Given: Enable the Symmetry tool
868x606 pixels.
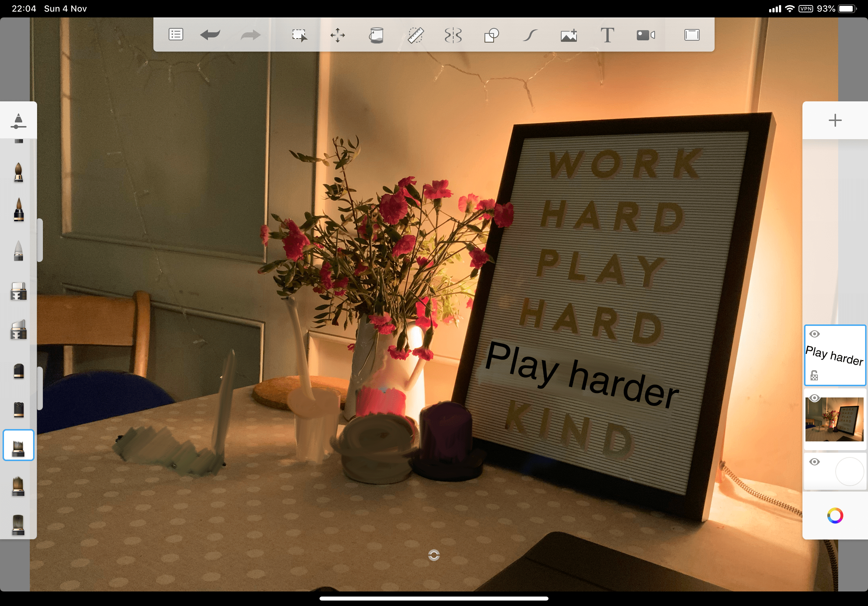Looking at the screenshot, I should [x=453, y=35].
